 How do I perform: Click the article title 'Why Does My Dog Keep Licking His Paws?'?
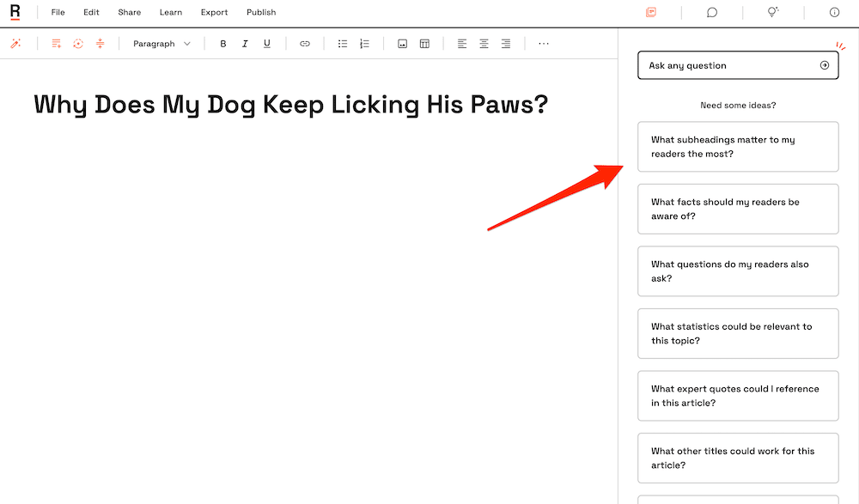(x=291, y=105)
